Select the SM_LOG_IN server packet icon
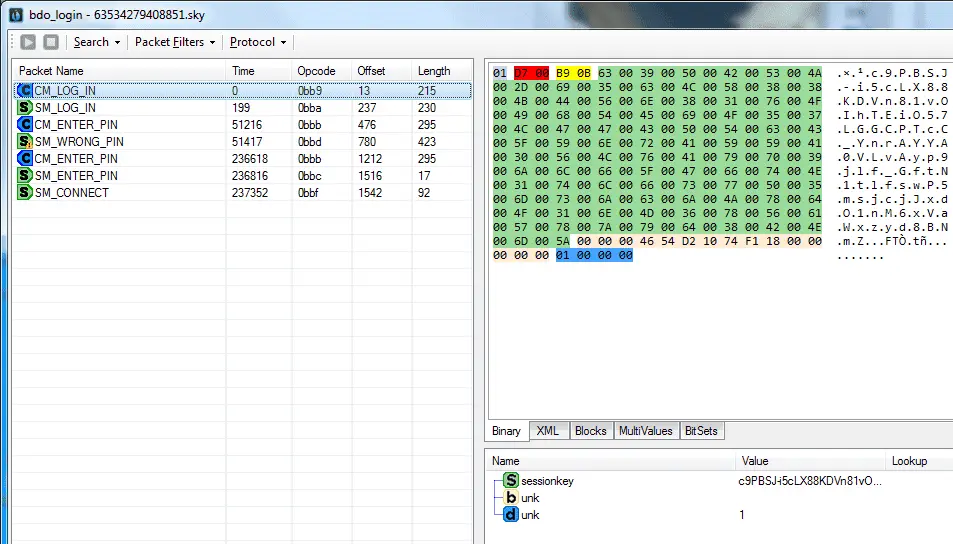The height and width of the screenshot is (544, 953). point(24,108)
